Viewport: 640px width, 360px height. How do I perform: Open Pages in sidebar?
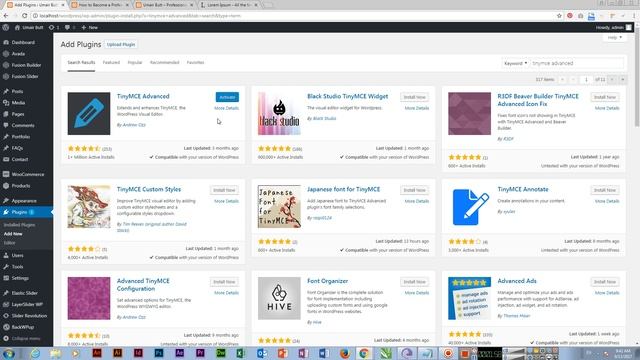click(x=18, y=114)
